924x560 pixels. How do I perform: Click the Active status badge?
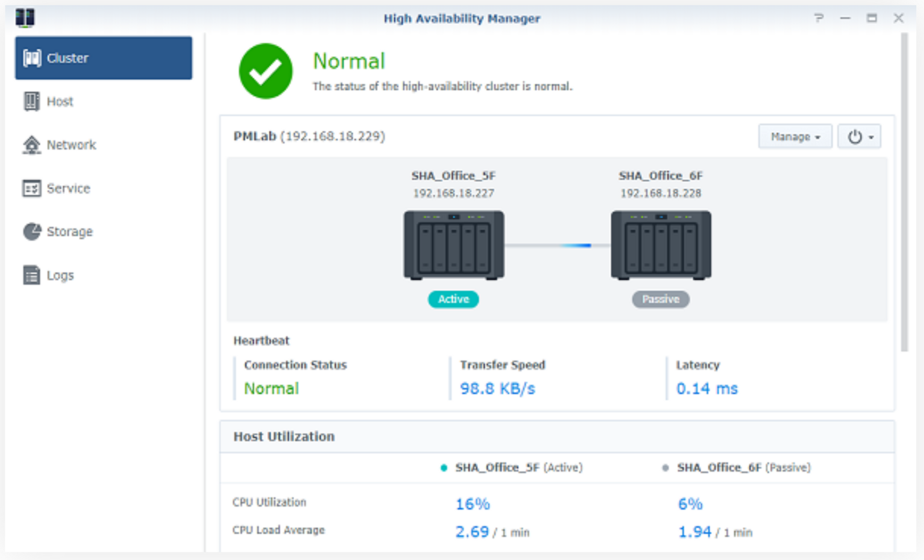click(453, 299)
